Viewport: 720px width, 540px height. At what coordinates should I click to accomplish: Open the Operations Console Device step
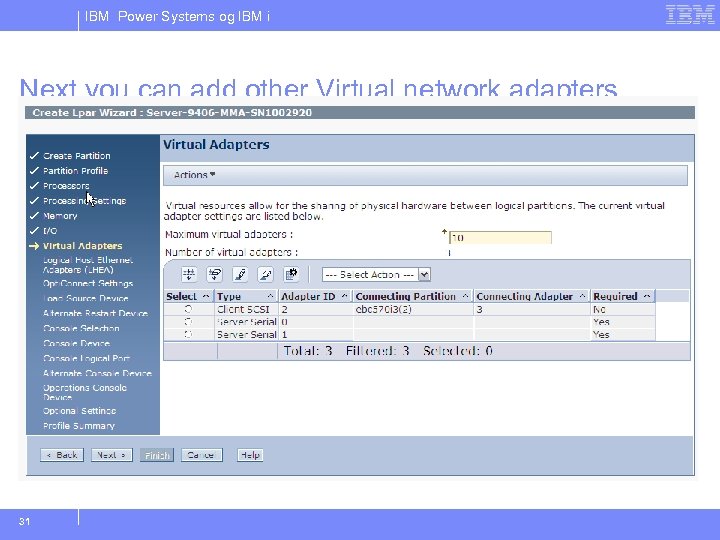click(x=85, y=392)
